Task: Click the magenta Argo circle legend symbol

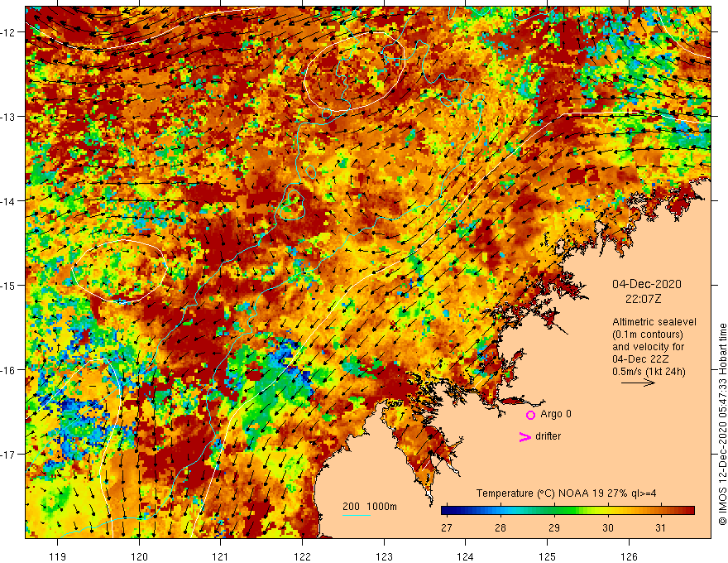Action: [530, 415]
